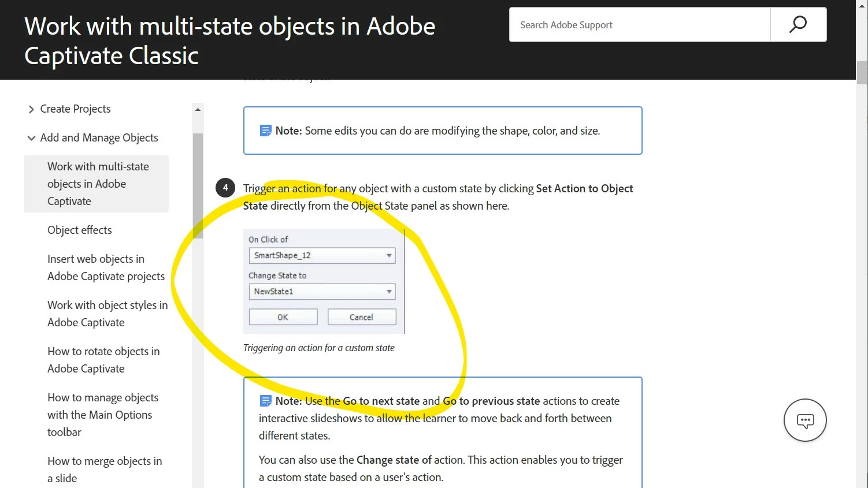Click the NewState1 dropdown in screenshot

tap(322, 291)
